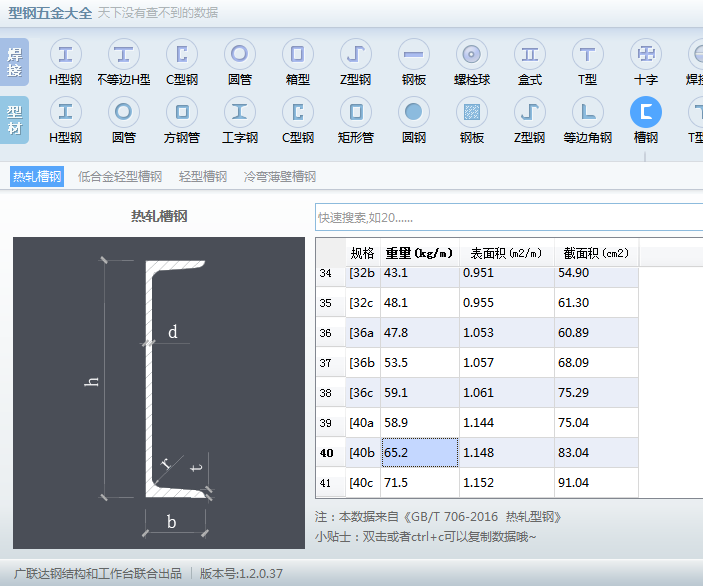Choose the 工字钢 icon
703x586 pixels.
pyautogui.click(x=240, y=112)
